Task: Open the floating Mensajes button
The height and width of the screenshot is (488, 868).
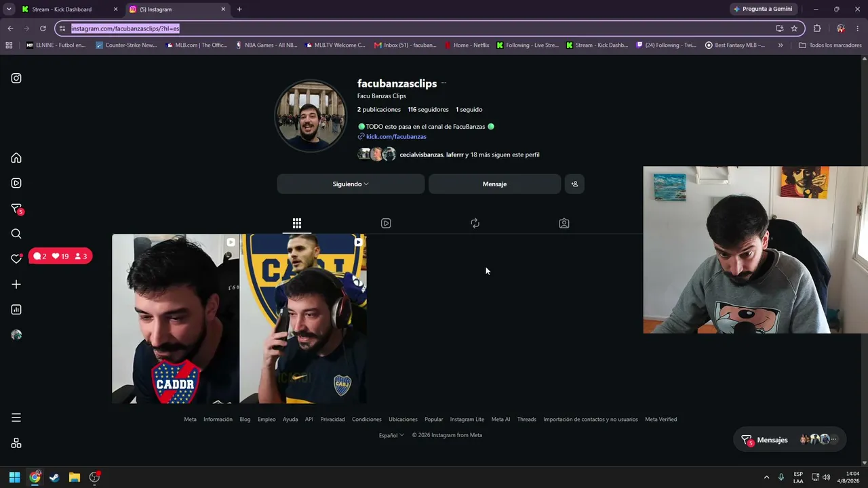Action: (790, 440)
